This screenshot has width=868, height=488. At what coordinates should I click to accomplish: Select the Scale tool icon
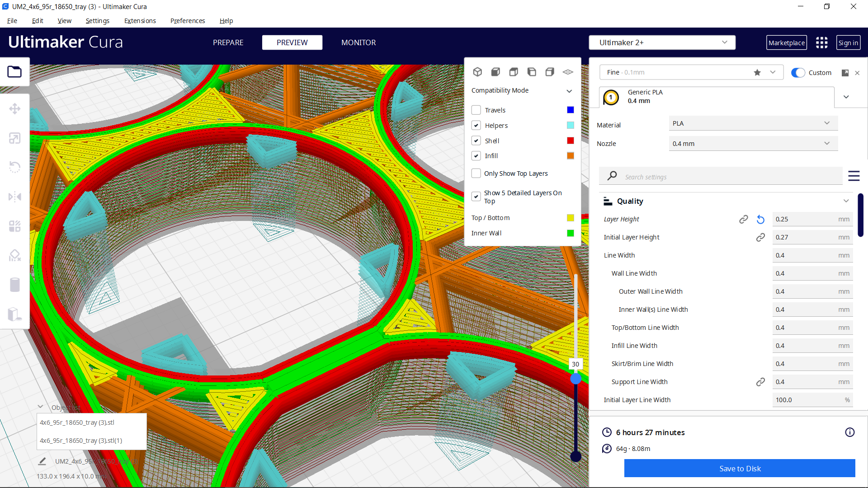14,138
